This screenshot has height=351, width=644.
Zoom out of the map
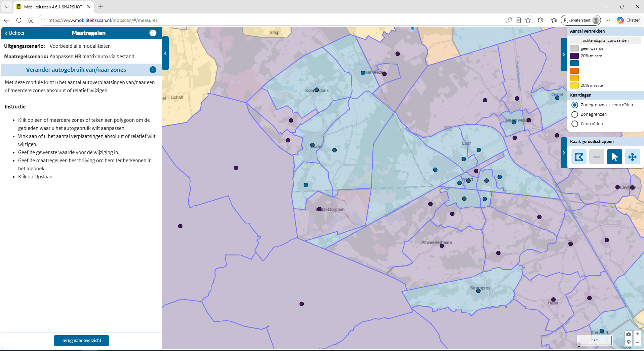click(637, 342)
